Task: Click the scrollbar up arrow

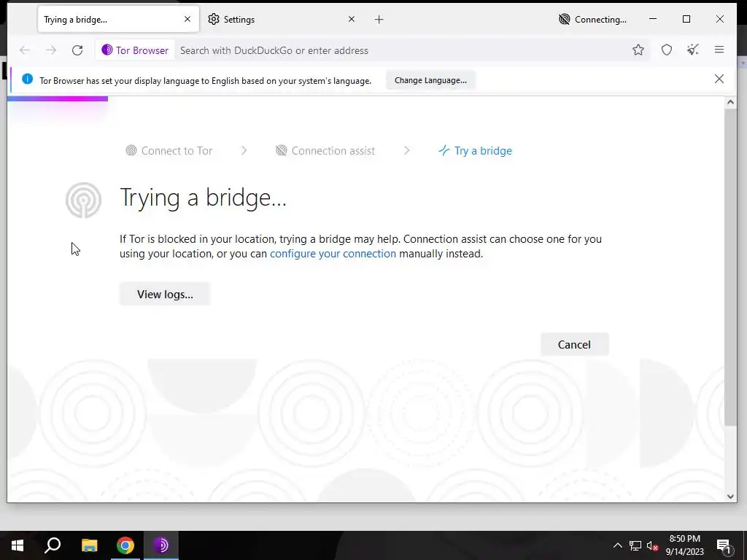Action: point(730,102)
